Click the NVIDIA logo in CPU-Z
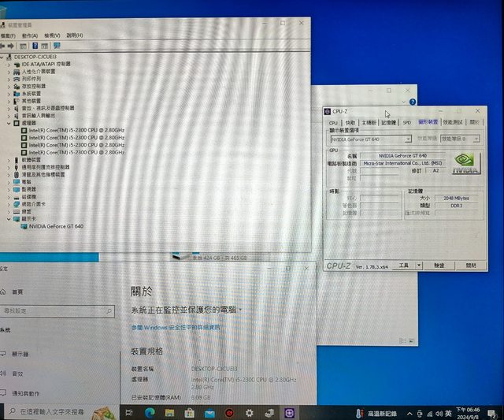504x420 pixels. tap(465, 164)
